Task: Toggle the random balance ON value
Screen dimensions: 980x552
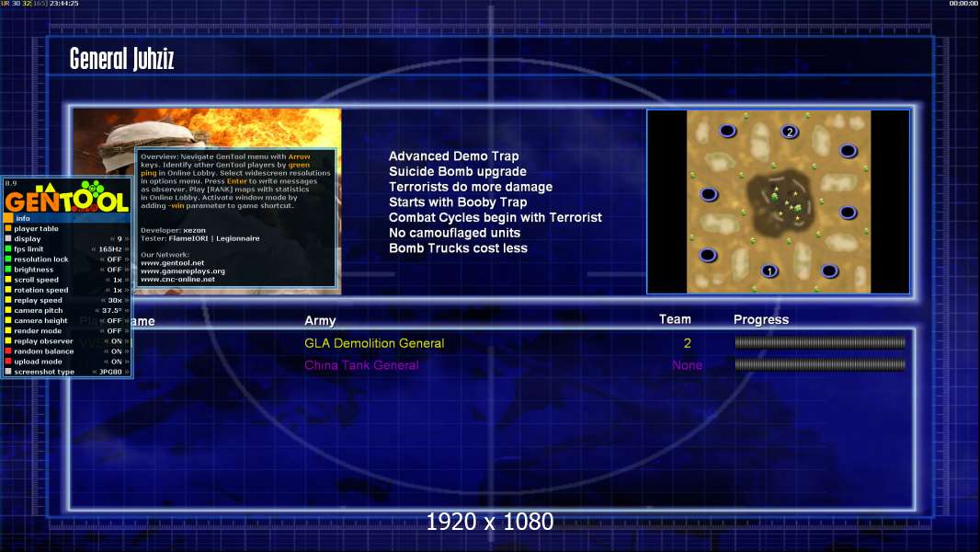Action: pos(116,351)
